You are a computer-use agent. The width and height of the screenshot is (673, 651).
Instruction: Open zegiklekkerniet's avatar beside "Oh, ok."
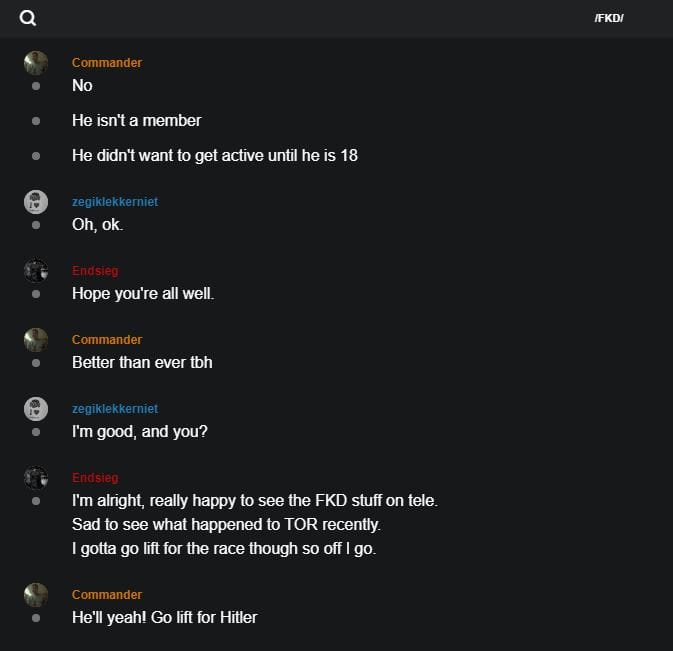click(36, 202)
